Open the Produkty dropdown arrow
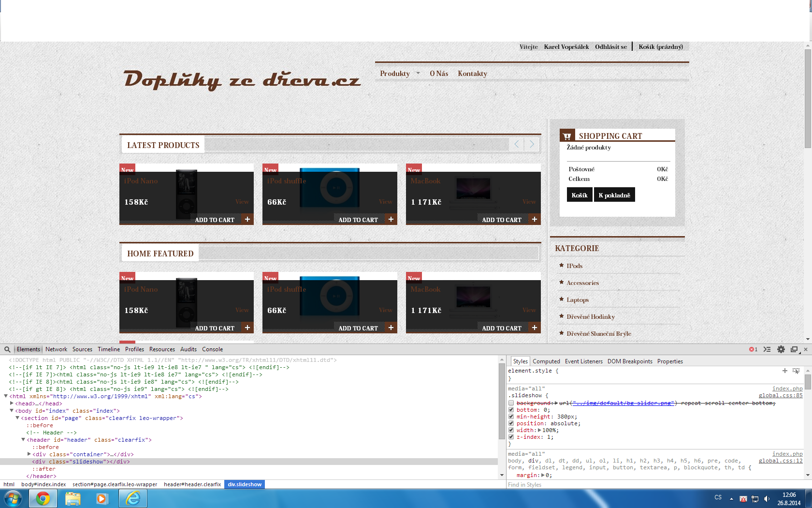The width and height of the screenshot is (812, 508). [x=418, y=74]
